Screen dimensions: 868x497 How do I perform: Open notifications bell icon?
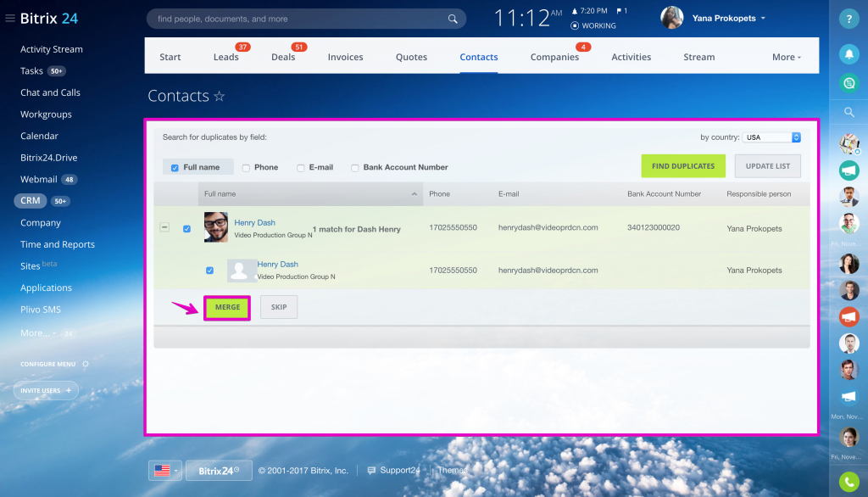849,53
